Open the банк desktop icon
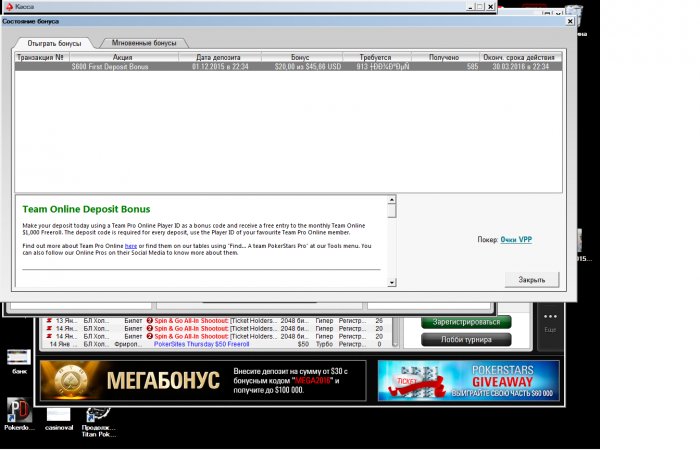700x450 pixels. [x=19, y=362]
